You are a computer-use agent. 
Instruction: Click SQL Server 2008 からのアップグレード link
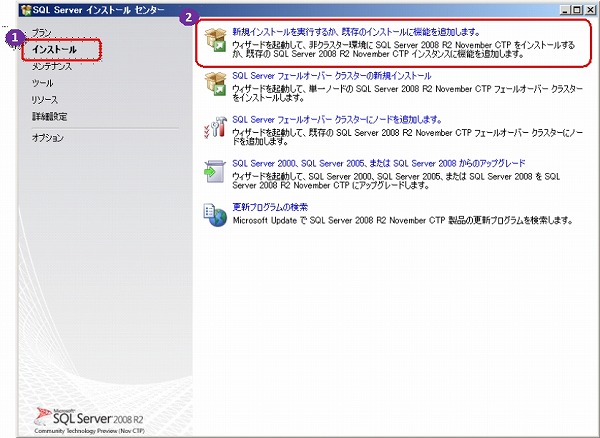click(379, 163)
